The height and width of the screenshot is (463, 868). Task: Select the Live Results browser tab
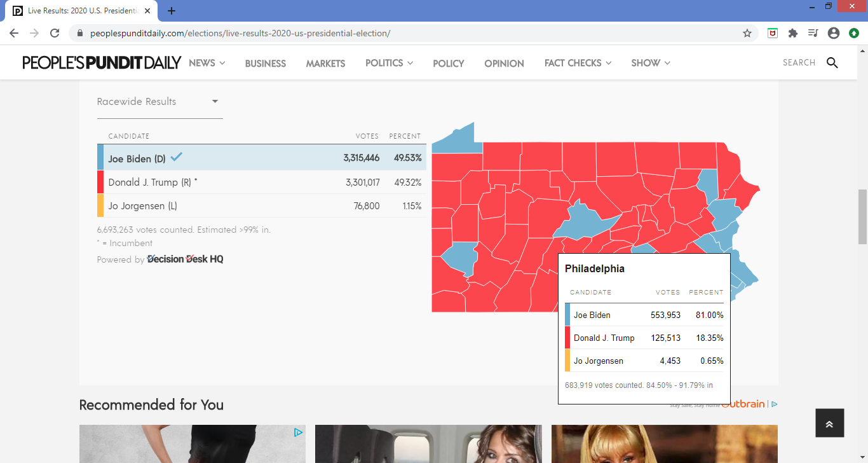[x=83, y=11]
